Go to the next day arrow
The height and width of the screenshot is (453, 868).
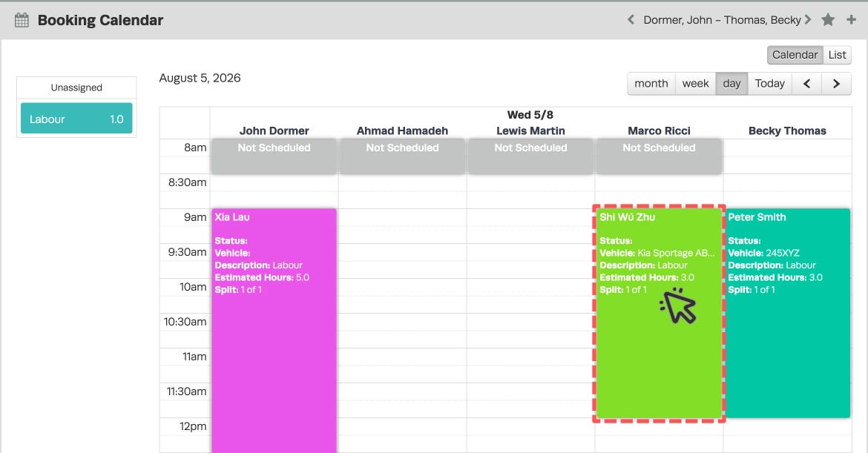click(x=836, y=84)
